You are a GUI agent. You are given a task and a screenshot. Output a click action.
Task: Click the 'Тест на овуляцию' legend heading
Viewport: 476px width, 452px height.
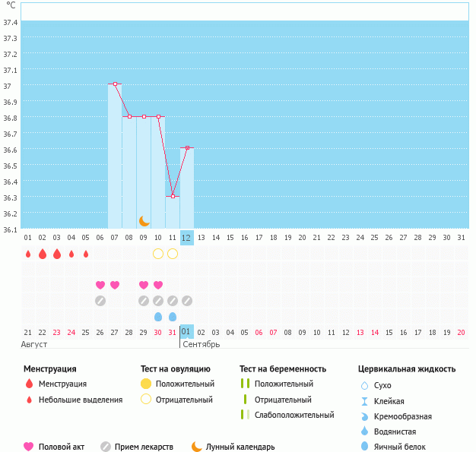point(176,369)
